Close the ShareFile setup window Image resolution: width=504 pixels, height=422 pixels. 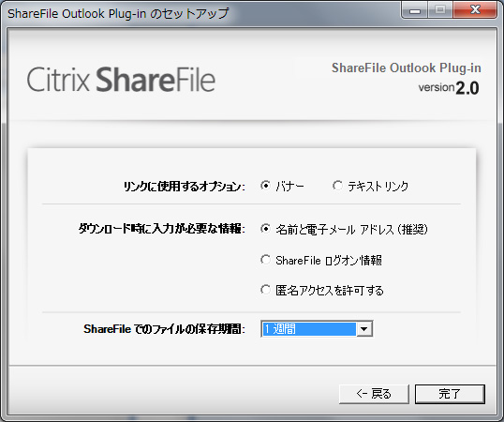(x=475, y=10)
